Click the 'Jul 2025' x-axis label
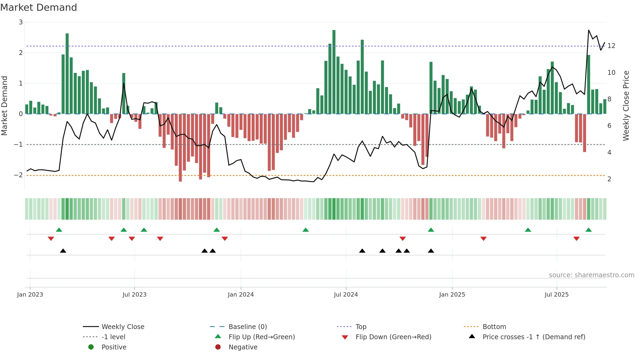 [557, 294]
